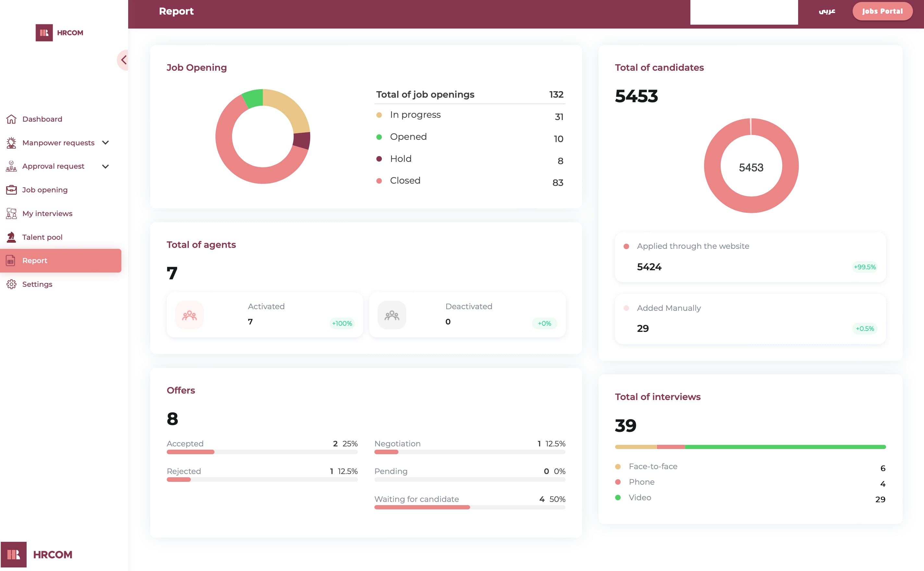Click the Face-to-face legend dot
Screen dimensions: 924x571
pyautogui.click(x=618, y=467)
